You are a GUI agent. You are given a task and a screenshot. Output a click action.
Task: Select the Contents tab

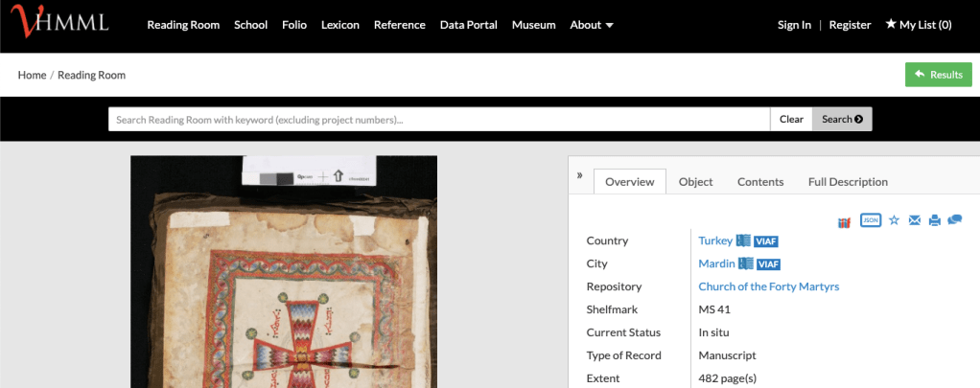pyautogui.click(x=760, y=182)
